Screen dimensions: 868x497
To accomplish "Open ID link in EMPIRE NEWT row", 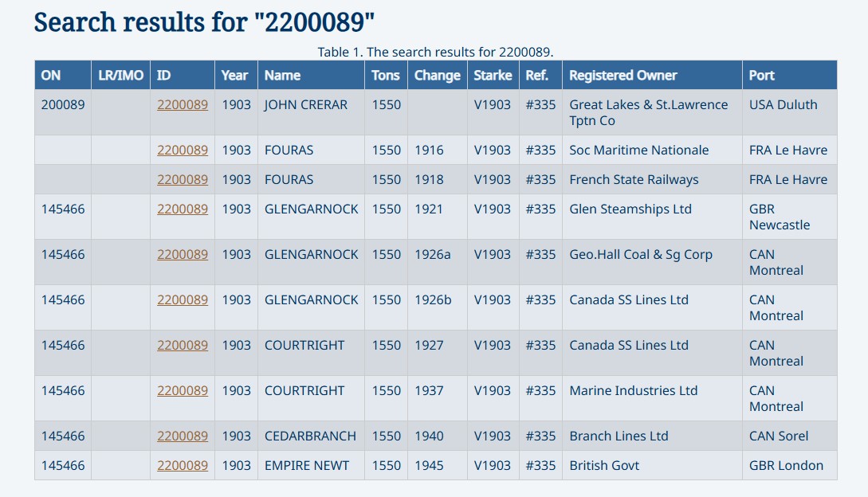I will coord(182,465).
